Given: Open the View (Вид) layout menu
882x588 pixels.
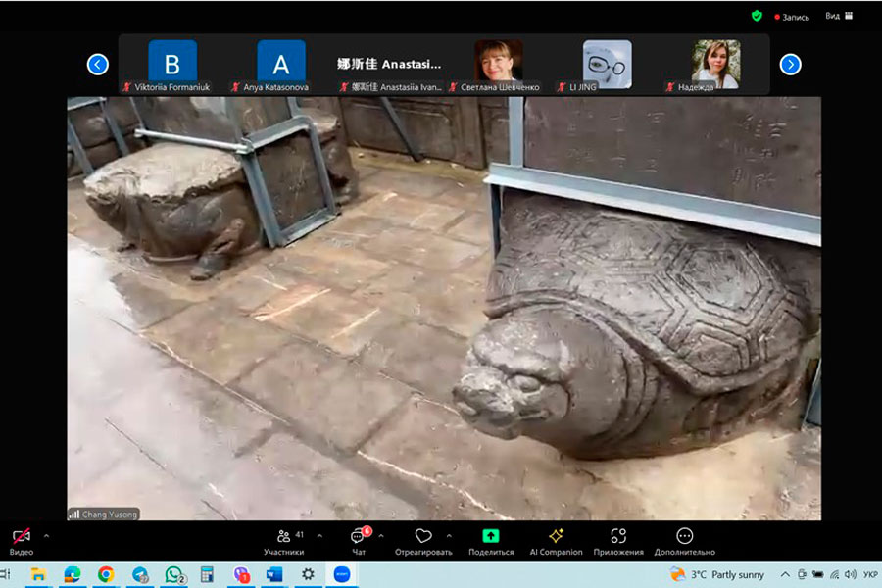Looking at the screenshot, I should [837, 16].
